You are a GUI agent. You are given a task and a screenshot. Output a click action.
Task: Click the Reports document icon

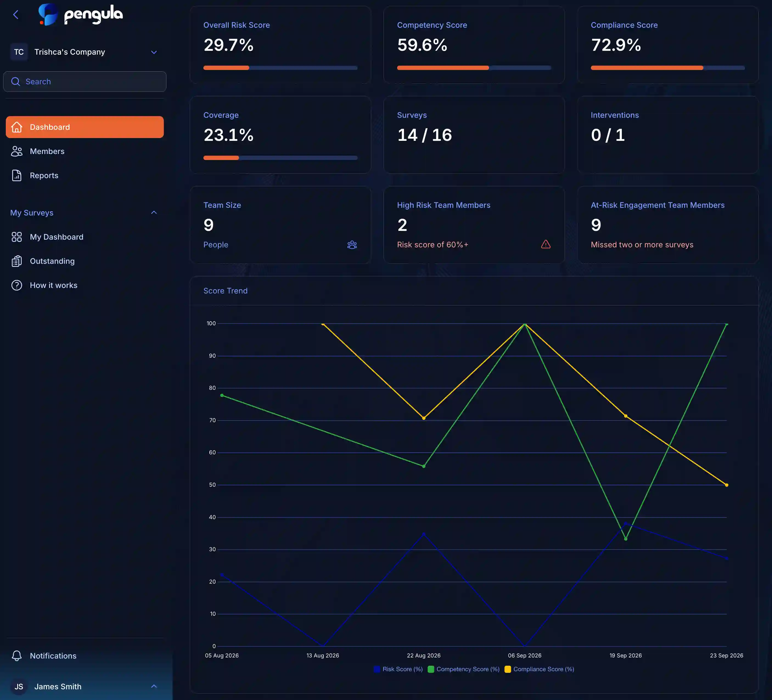pyautogui.click(x=16, y=175)
